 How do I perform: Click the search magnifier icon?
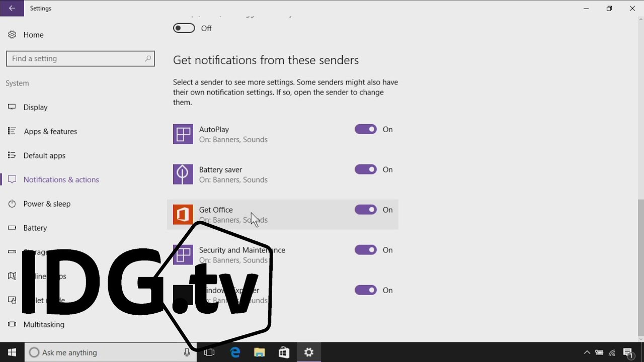click(147, 58)
